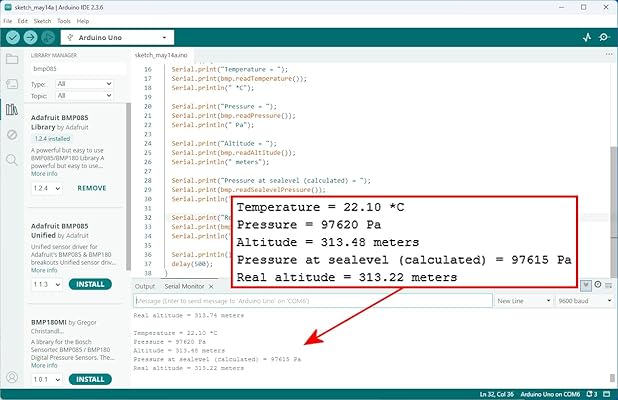Open the user account icon
618x400 pixels.
pyautogui.click(x=12, y=377)
